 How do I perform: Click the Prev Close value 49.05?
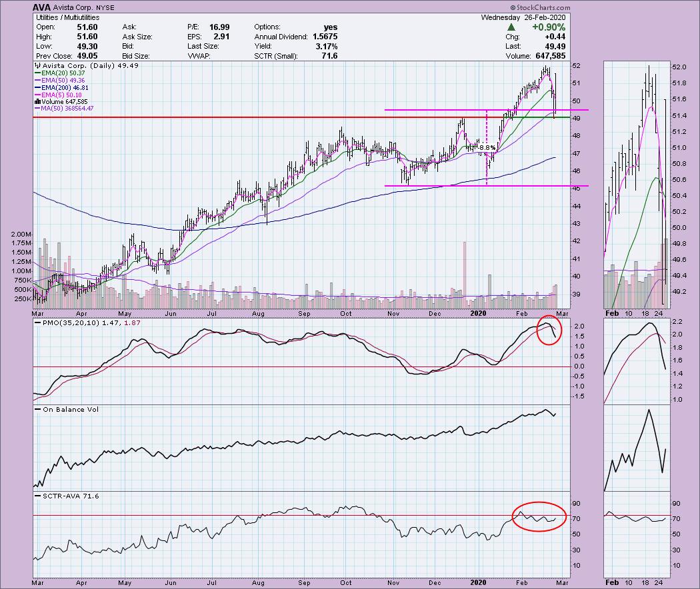(x=87, y=56)
